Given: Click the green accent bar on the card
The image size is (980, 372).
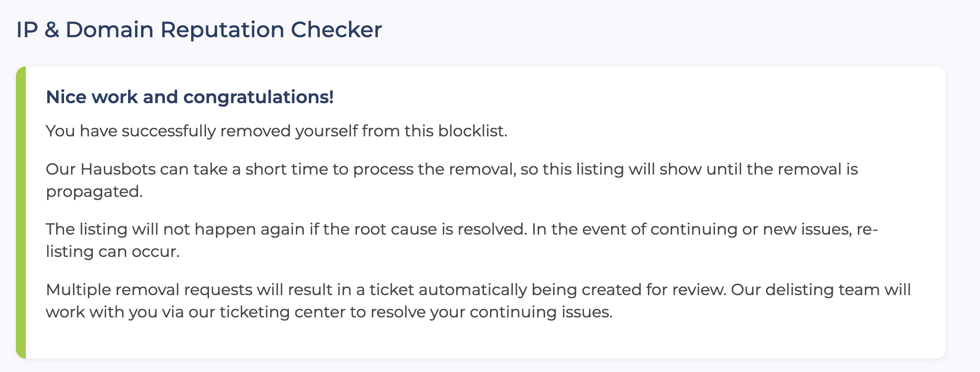Looking at the screenshot, I should coord(21,212).
